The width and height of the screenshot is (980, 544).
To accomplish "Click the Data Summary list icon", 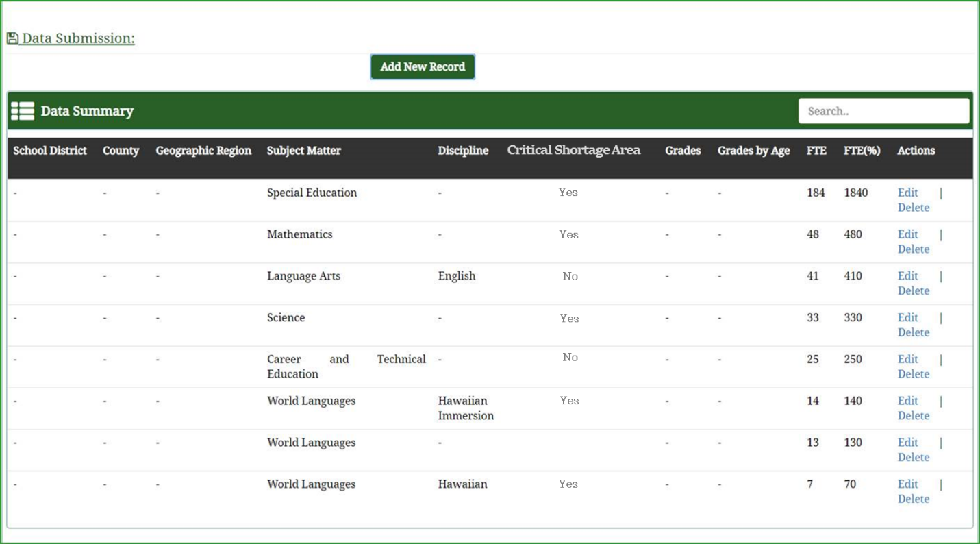I will 23,111.
